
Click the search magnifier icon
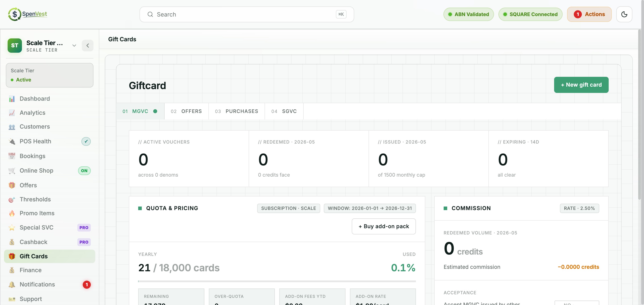pyautogui.click(x=150, y=15)
